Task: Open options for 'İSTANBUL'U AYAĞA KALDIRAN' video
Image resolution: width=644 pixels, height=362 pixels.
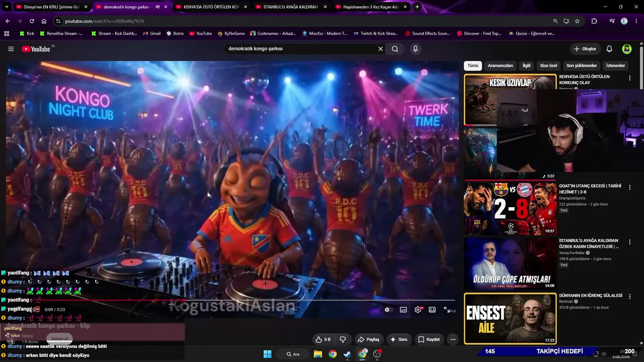Action: pyautogui.click(x=629, y=242)
